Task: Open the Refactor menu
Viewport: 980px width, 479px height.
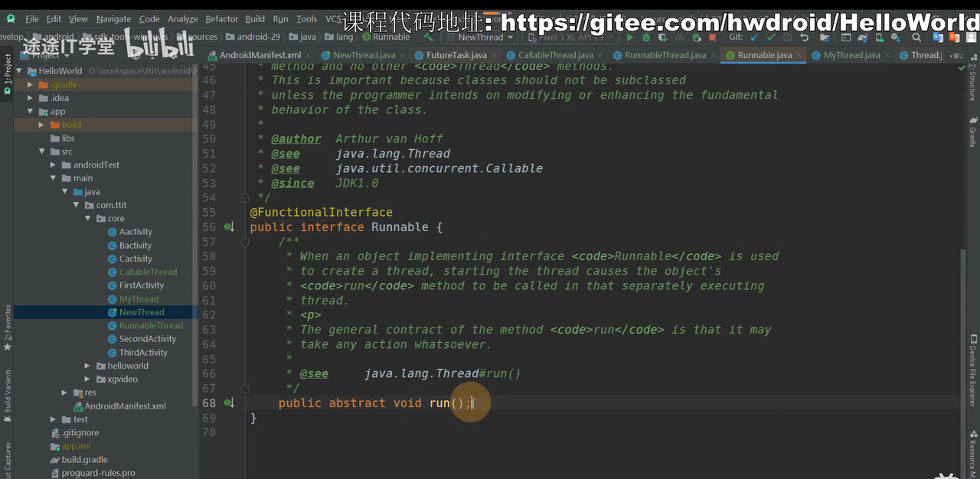Action: [221, 19]
